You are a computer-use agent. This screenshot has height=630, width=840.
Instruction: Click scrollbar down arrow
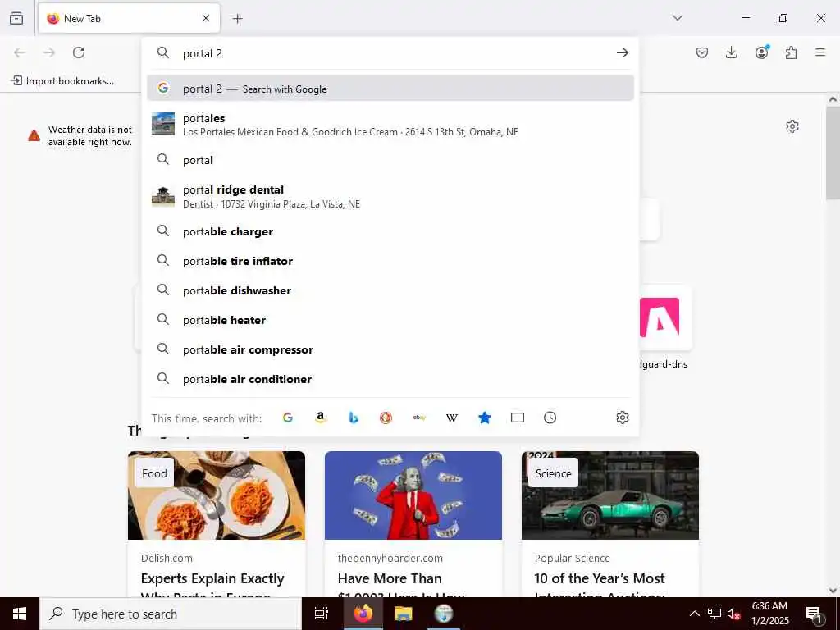(x=833, y=591)
